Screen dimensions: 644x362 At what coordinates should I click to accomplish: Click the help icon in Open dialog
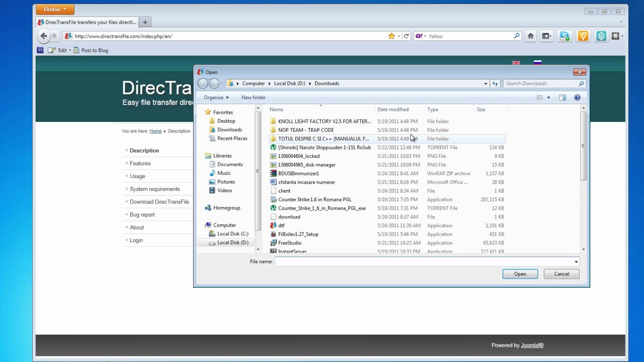(577, 98)
